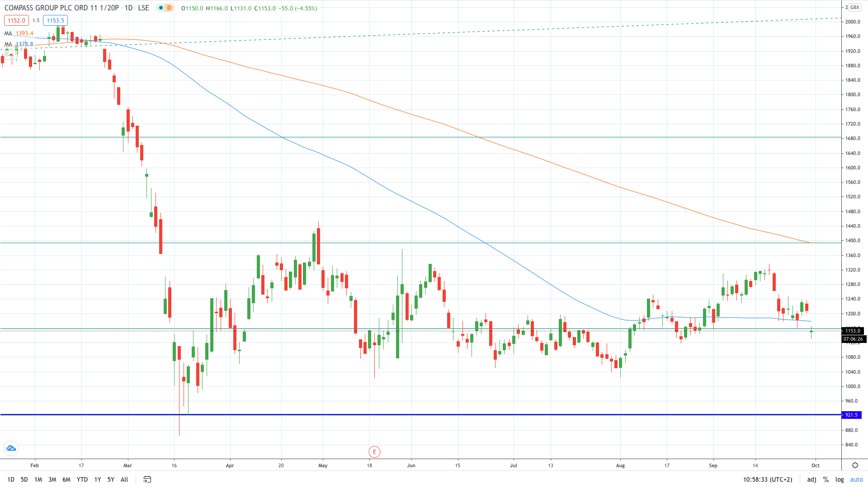The height and width of the screenshot is (488, 868).
Task: Select the 5Y time range
Action: [x=111, y=479]
